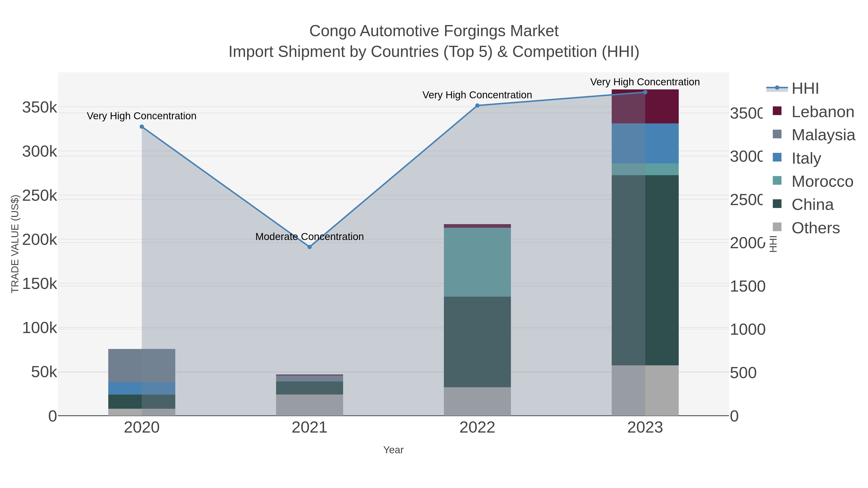Click the Malaysia bar segment in 2020
The height and width of the screenshot is (488, 868).
[x=142, y=365]
